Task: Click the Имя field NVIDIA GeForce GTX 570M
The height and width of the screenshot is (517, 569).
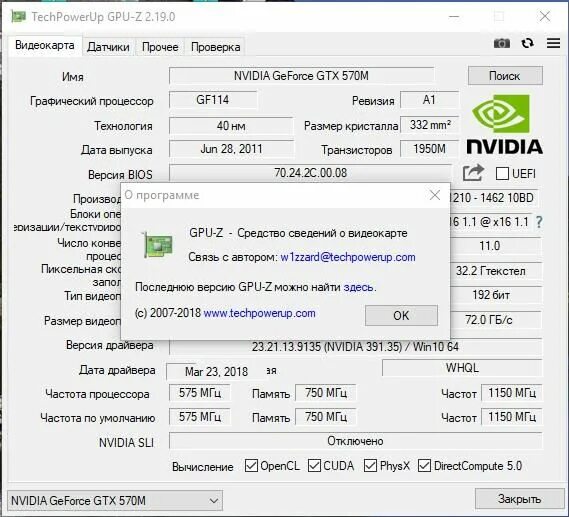Action: click(301, 76)
